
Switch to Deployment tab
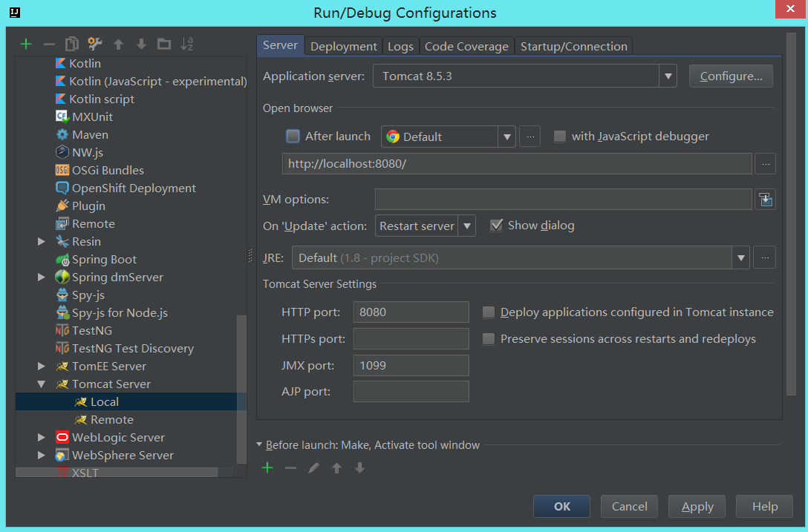tap(344, 46)
